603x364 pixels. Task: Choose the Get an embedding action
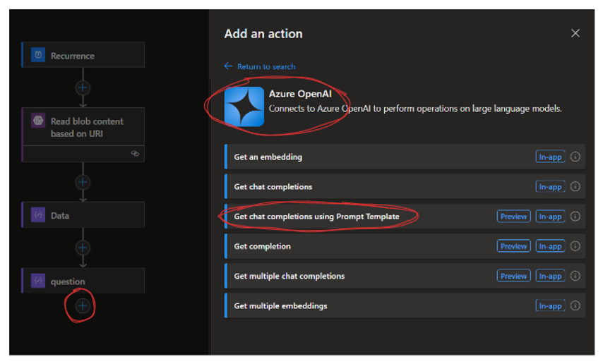[x=405, y=157]
